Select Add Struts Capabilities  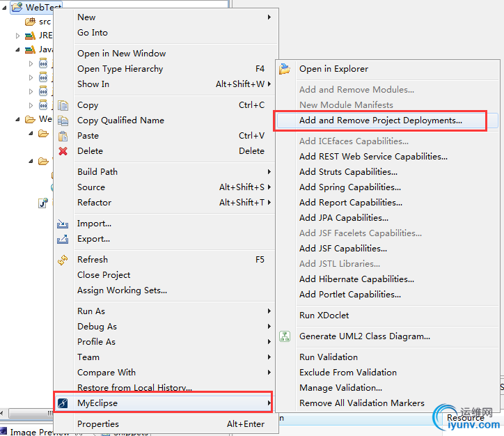coord(348,172)
